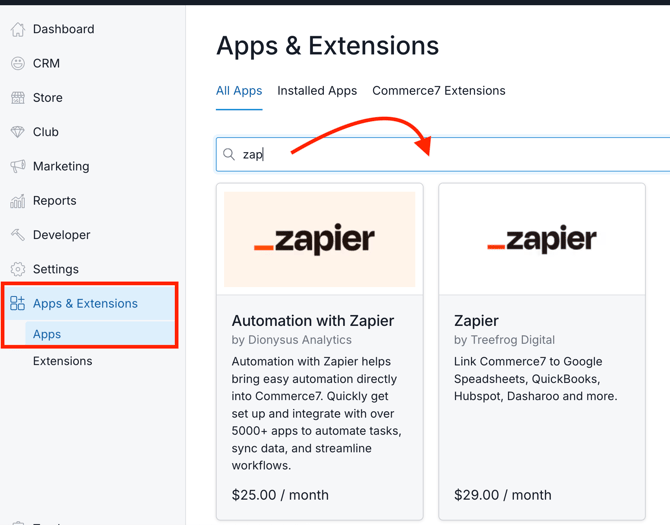Click the Dashboard home icon
Screen dimensions: 670x525
pyautogui.click(x=18, y=30)
